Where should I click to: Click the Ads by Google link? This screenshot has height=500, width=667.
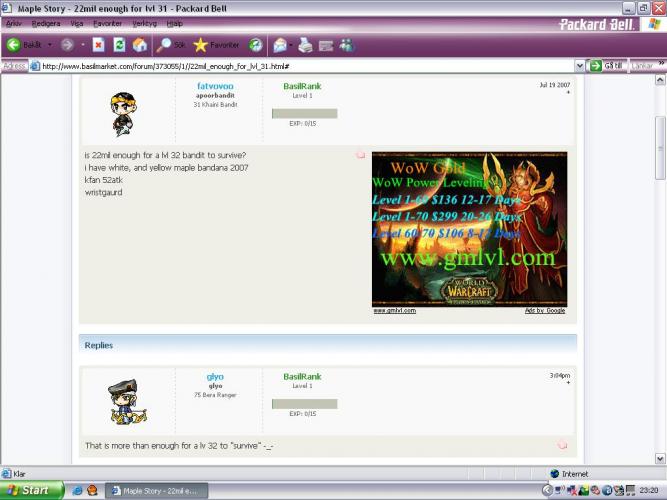[545, 311]
